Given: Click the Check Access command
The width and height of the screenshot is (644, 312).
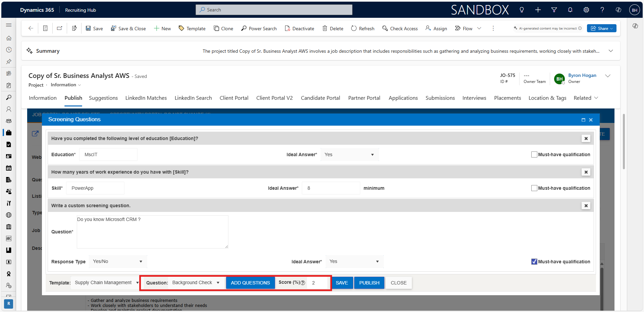Looking at the screenshot, I should pyautogui.click(x=400, y=28).
